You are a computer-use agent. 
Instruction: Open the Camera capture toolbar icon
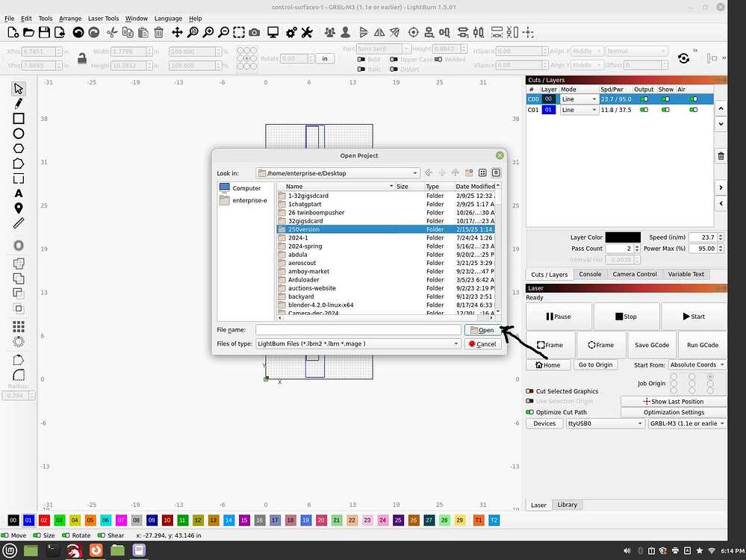[255, 32]
